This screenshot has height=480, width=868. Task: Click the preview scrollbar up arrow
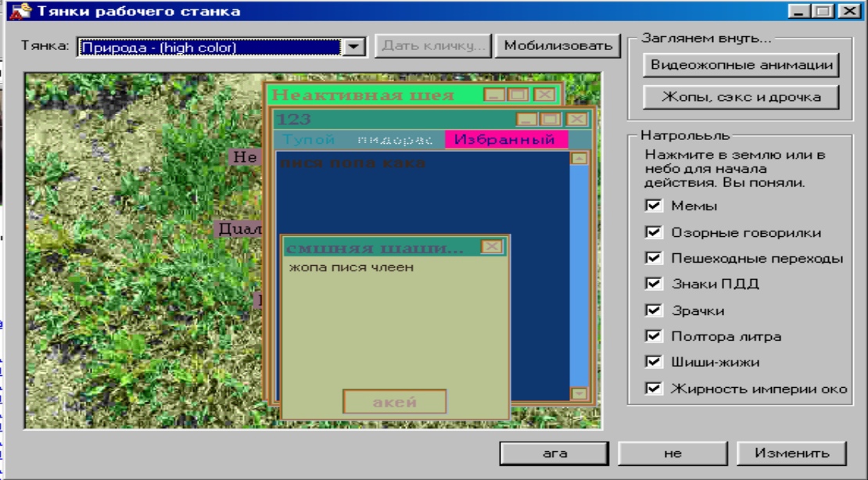tap(579, 159)
